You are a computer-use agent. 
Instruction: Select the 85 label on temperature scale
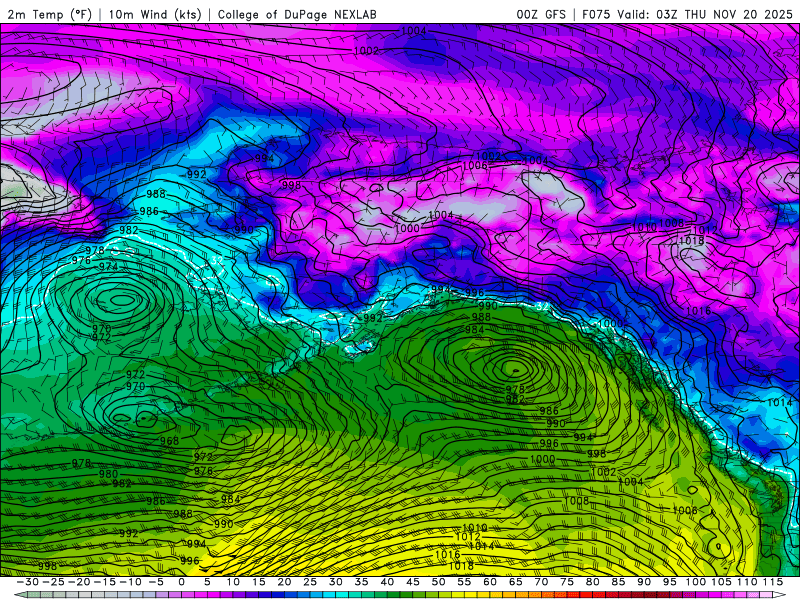coord(618,582)
